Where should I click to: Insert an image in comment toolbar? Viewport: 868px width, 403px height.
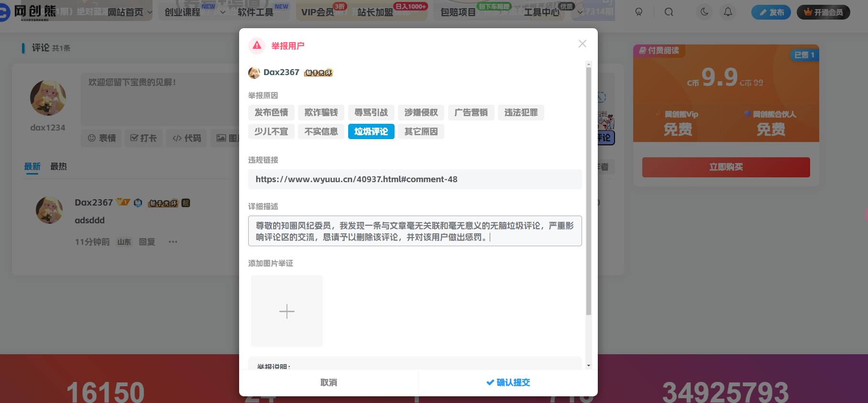225,138
